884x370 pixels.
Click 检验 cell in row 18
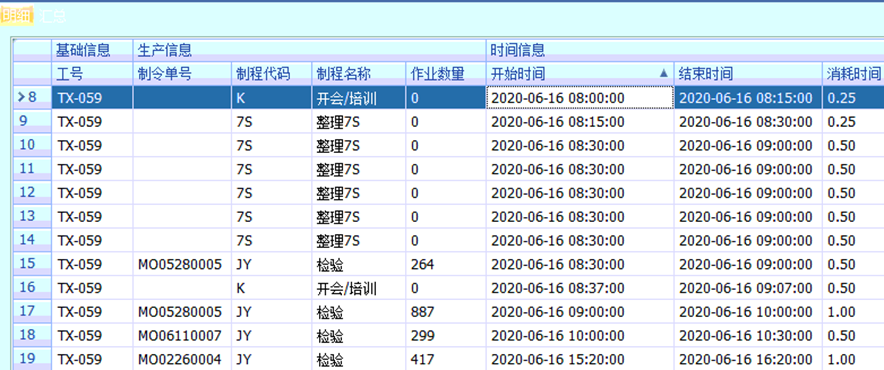point(359,336)
